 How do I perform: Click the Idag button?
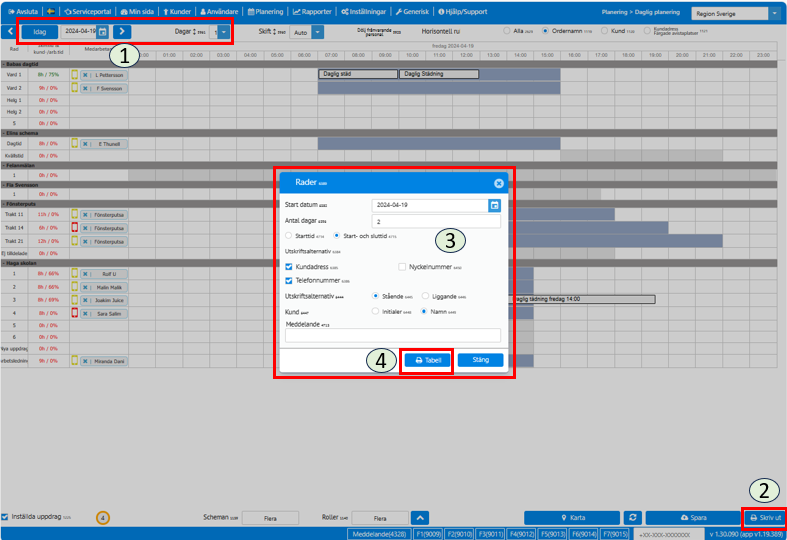(40, 32)
